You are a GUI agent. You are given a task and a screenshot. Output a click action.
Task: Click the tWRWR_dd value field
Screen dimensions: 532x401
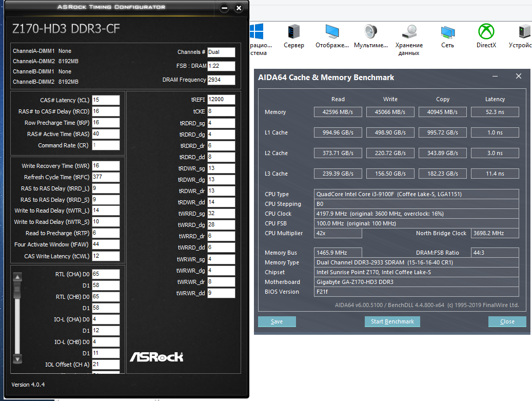point(221,293)
